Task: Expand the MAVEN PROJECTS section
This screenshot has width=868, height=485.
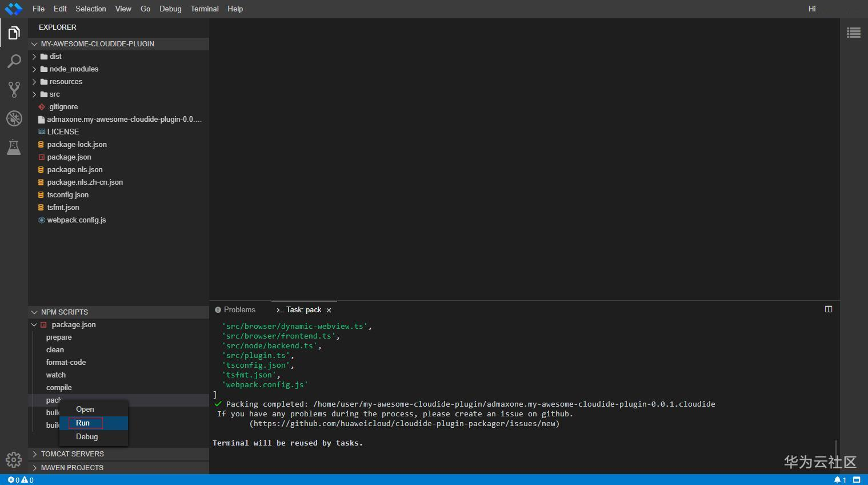Action: click(72, 467)
